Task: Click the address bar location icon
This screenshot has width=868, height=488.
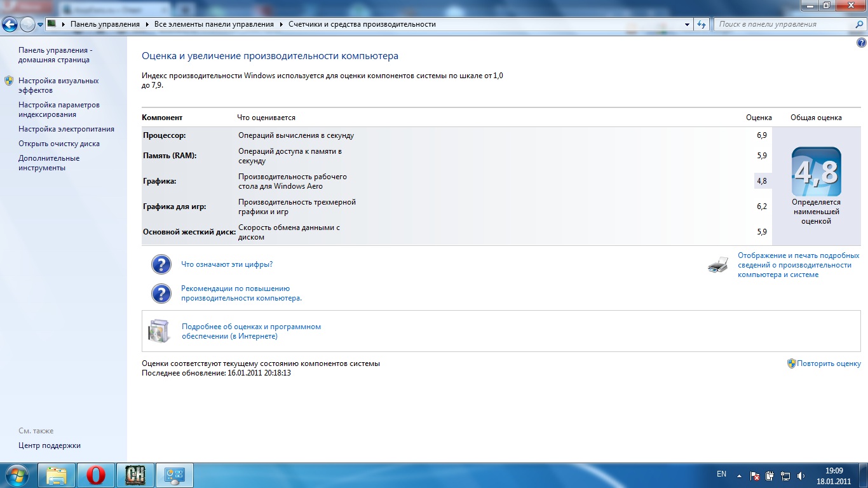Action: [x=51, y=24]
